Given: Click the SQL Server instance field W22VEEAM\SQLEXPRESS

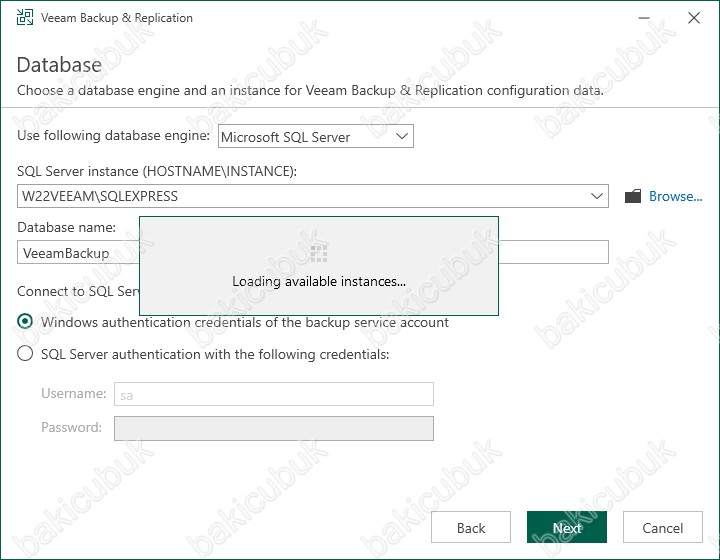Looking at the screenshot, I should click(313, 196).
